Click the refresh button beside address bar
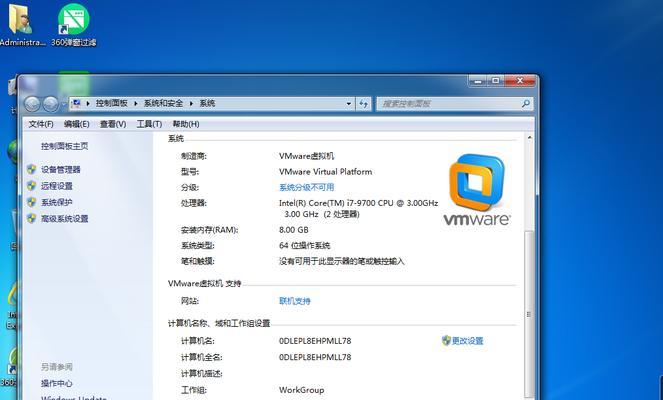Image resolution: width=663 pixels, height=400 pixels. click(364, 104)
